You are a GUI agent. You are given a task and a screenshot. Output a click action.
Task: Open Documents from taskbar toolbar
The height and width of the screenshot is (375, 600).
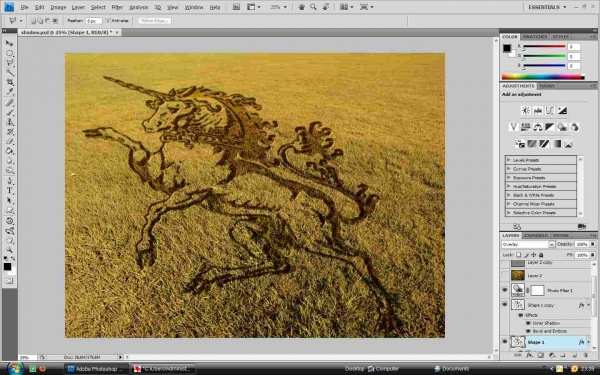click(x=452, y=369)
